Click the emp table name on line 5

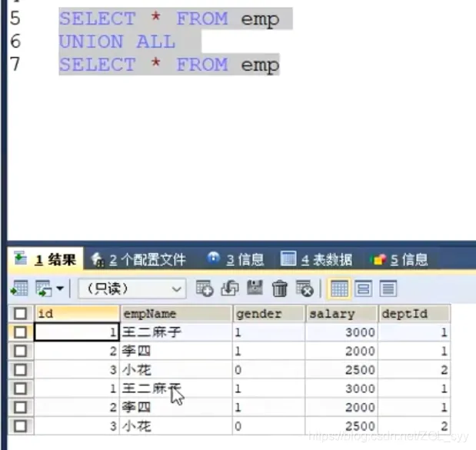coord(260,19)
